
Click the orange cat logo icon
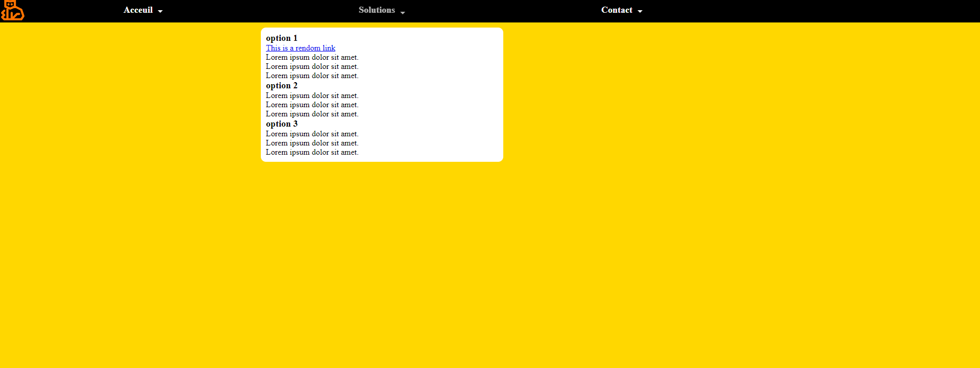12,10
